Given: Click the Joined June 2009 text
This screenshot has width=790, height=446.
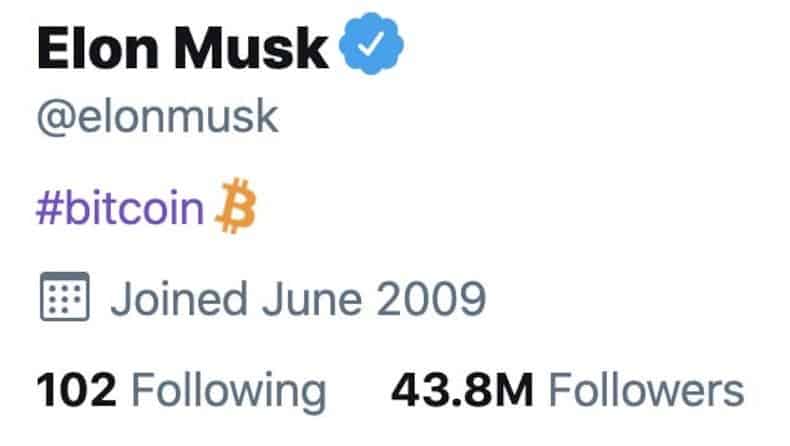Looking at the screenshot, I should pyautogui.click(x=298, y=299).
